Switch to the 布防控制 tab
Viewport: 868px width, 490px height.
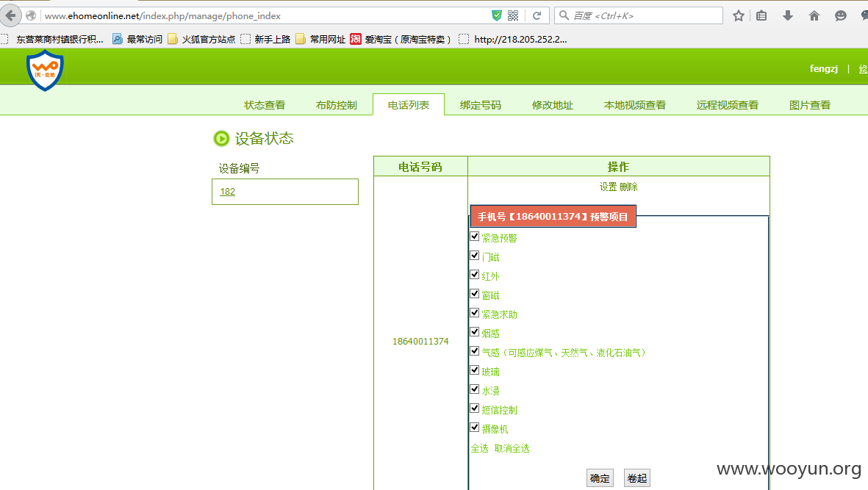pyautogui.click(x=337, y=105)
